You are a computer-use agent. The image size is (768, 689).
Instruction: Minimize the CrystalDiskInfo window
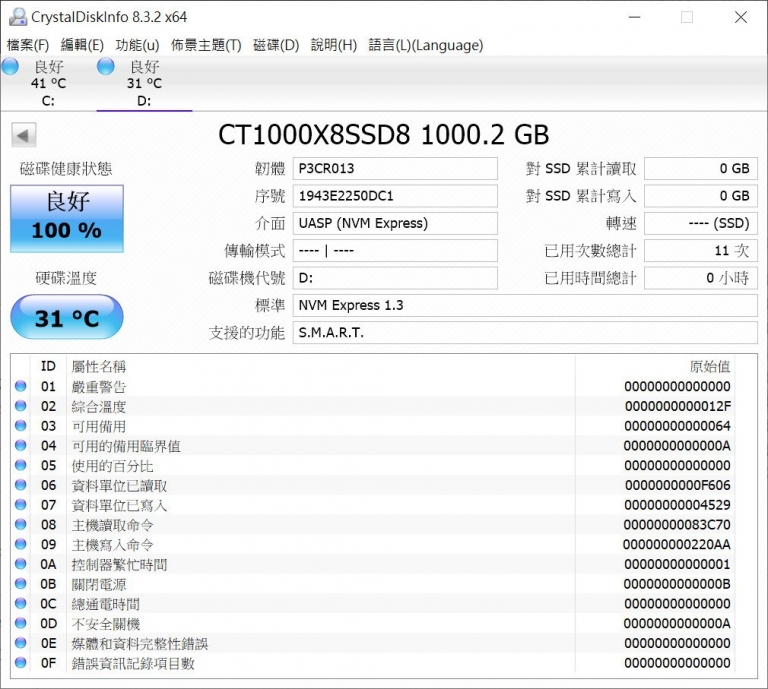click(x=635, y=17)
